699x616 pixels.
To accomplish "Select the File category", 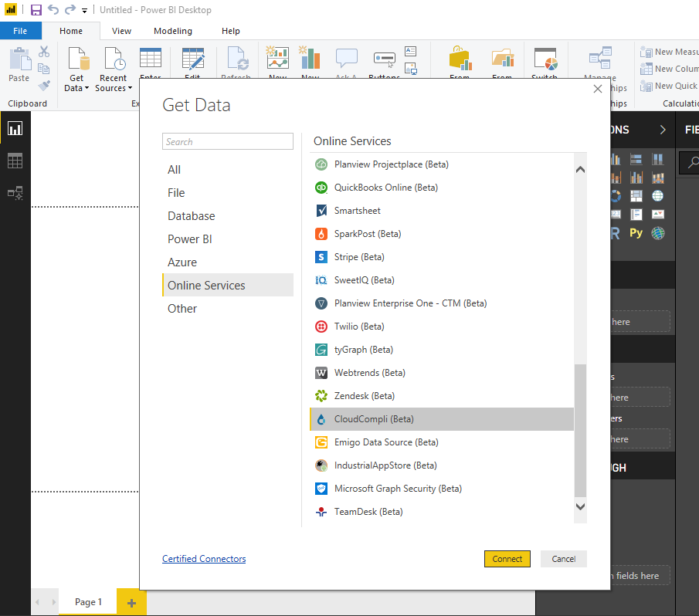I will click(x=228, y=193).
